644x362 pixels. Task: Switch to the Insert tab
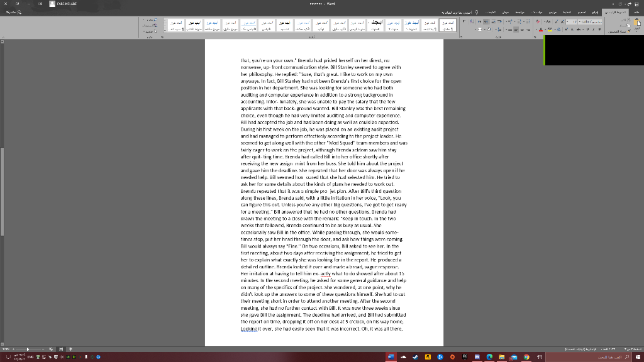click(x=595, y=13)
